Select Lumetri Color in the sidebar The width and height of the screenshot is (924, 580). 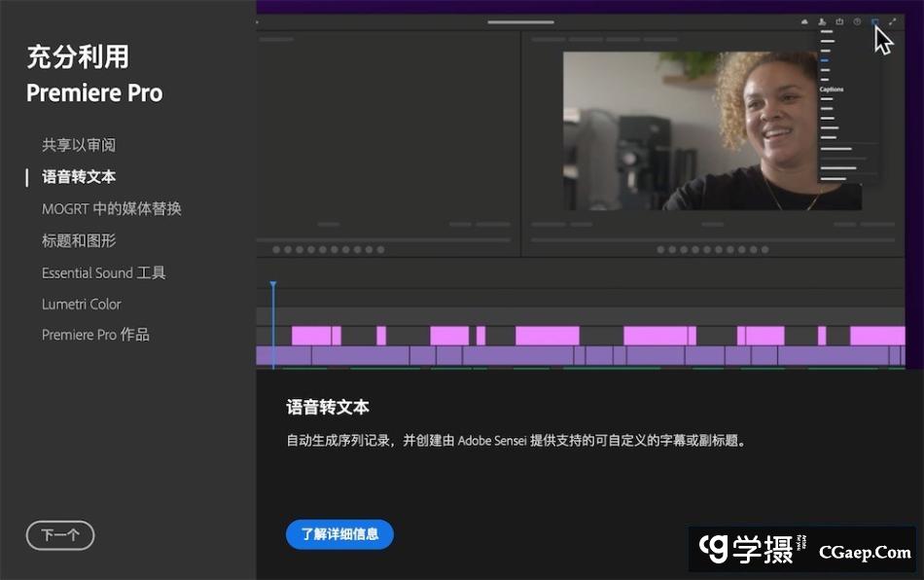click(81, 304)
